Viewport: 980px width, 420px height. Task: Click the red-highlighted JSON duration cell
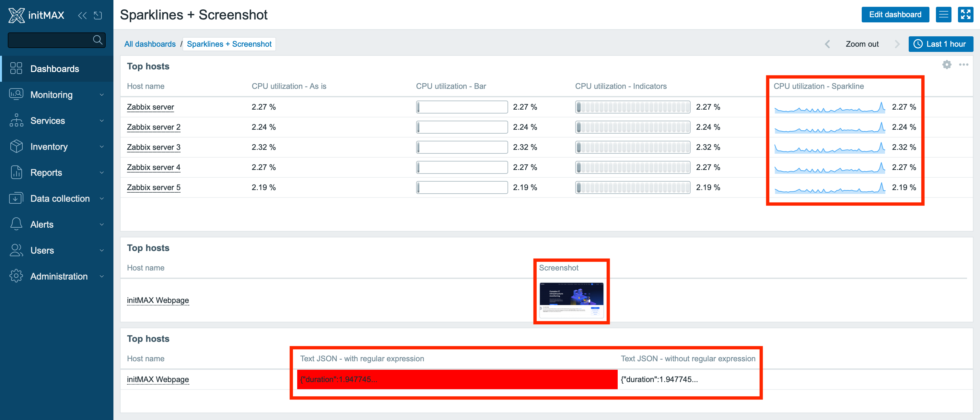click(x=457, y=379)
